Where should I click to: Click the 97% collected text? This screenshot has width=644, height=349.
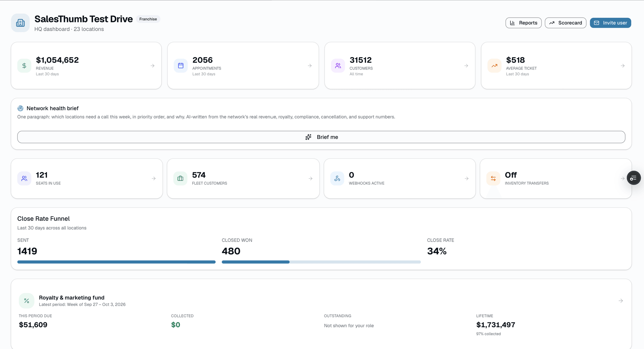pos(488,334)
